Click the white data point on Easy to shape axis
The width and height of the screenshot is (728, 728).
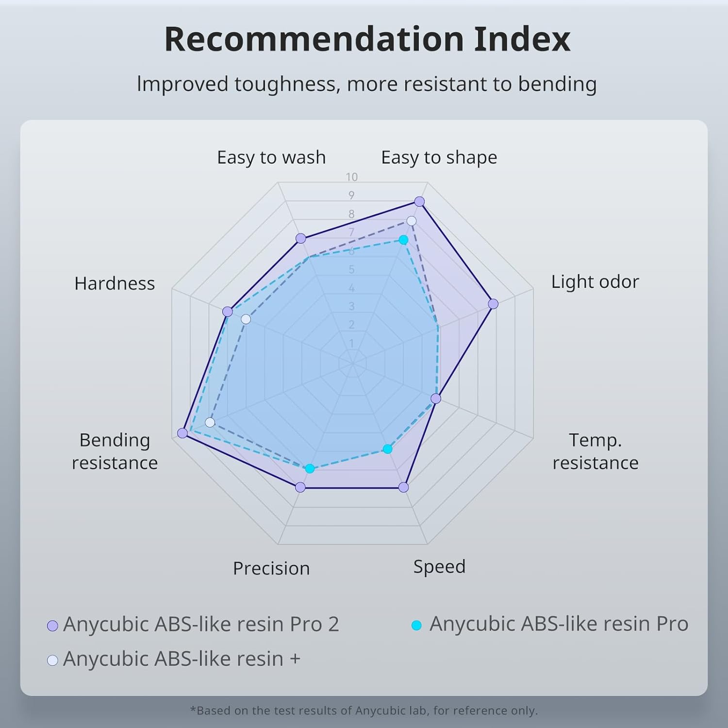tap(412, 221)
